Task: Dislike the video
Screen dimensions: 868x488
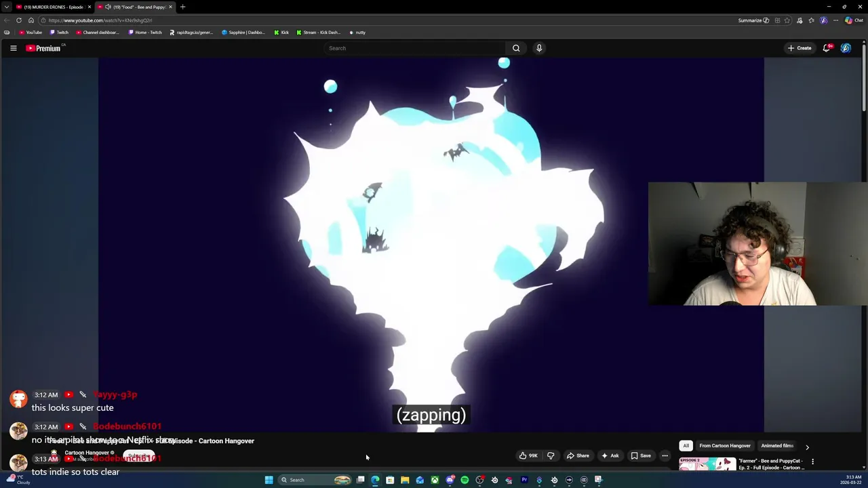Action: (551, 455)
